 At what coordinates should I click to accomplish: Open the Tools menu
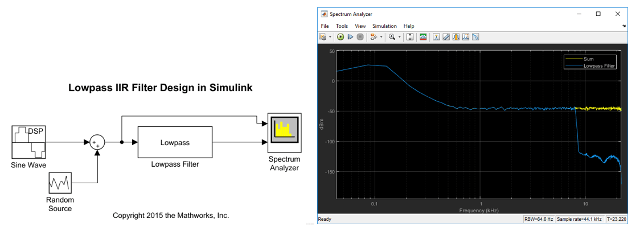pyautogui.click(x=342, y=26)
